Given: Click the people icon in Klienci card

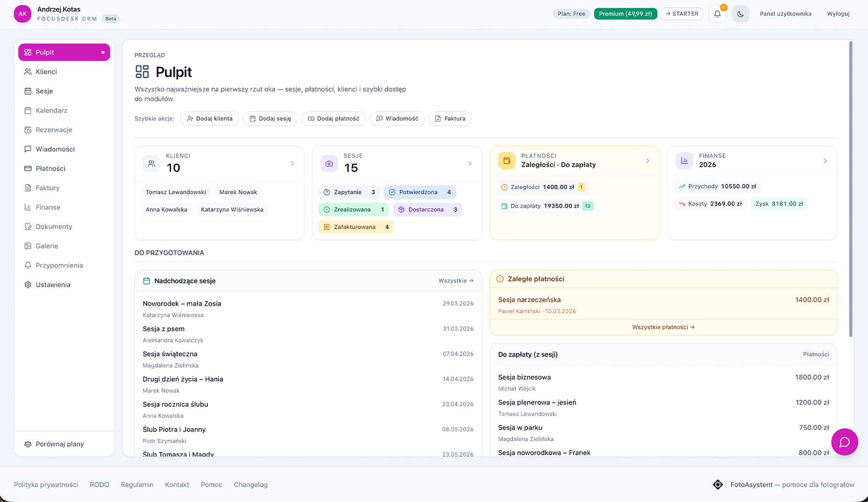Looking at the screenshot, I should (x=152, y=164).
